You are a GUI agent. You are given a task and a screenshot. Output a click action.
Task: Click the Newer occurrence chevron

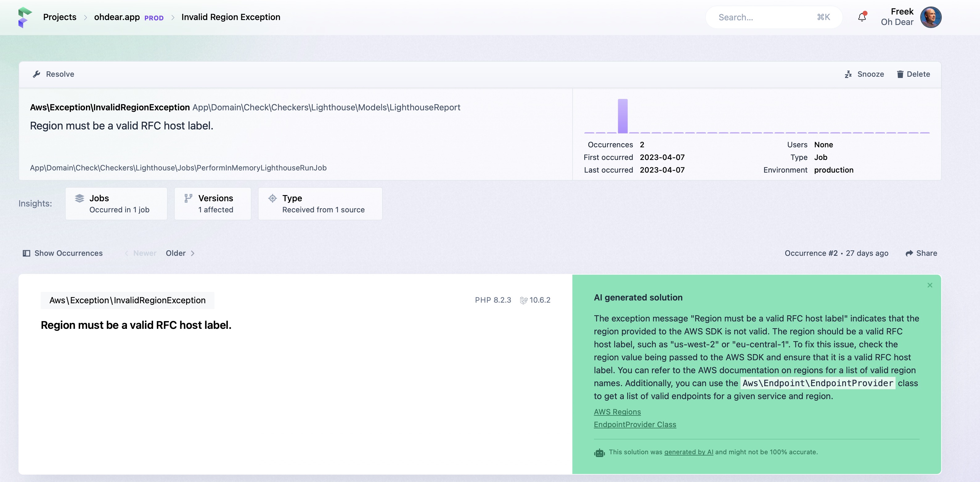(127, 253)
